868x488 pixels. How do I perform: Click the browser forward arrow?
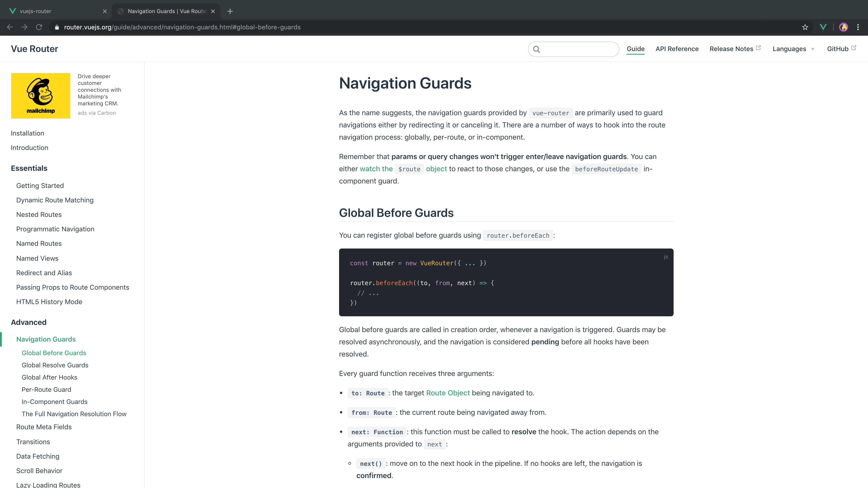click(24, 27)
